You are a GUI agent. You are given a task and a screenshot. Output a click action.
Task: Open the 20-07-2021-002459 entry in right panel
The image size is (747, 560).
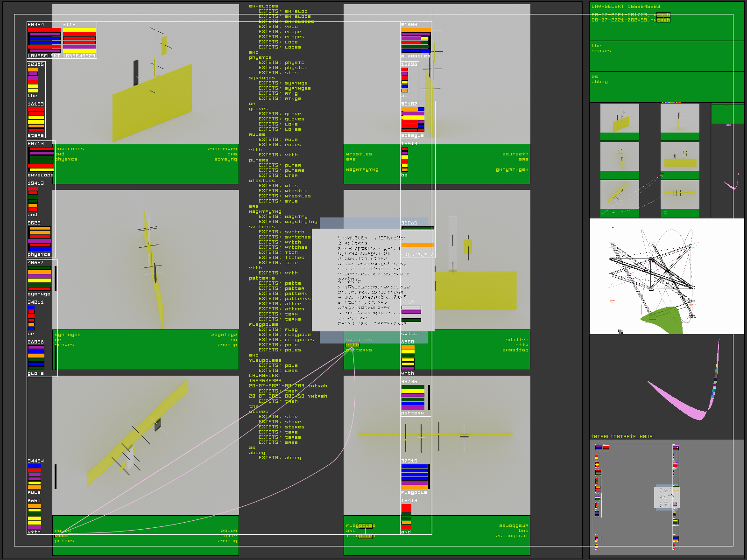pyautogui.click(x=626, y=20)
